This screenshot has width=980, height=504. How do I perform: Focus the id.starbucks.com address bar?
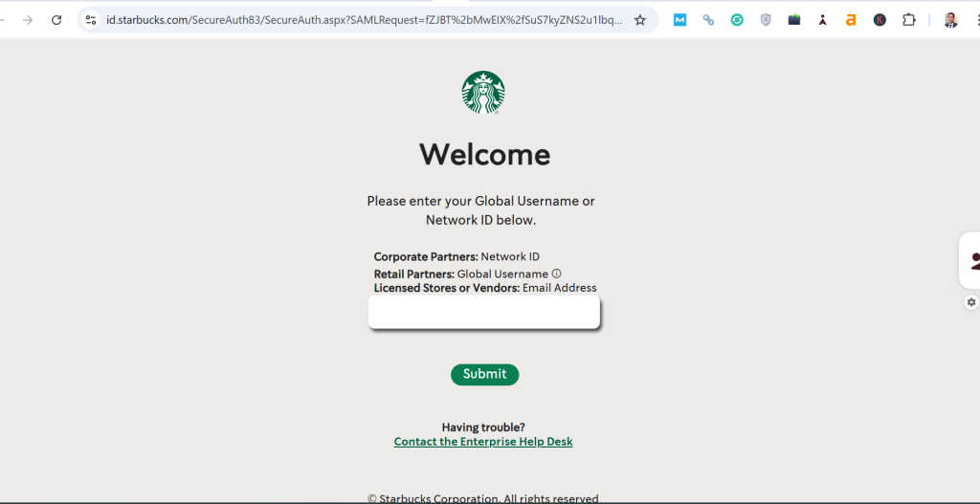364,20
